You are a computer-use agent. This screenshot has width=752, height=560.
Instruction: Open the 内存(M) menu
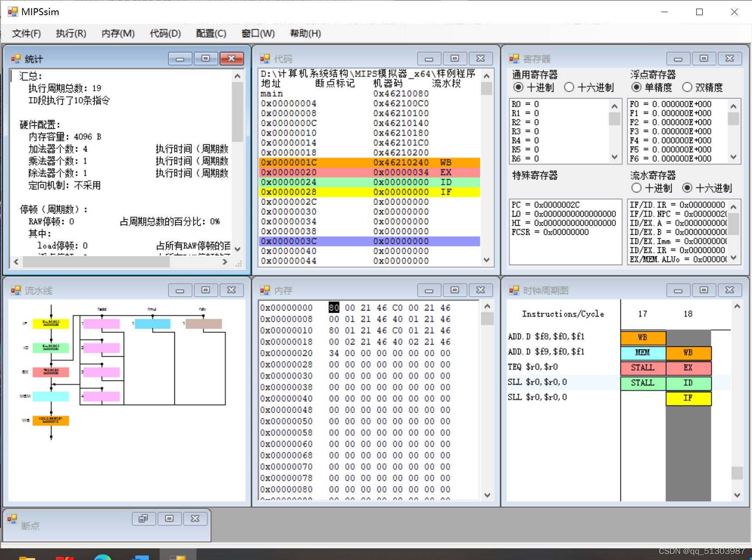(118, 33)
